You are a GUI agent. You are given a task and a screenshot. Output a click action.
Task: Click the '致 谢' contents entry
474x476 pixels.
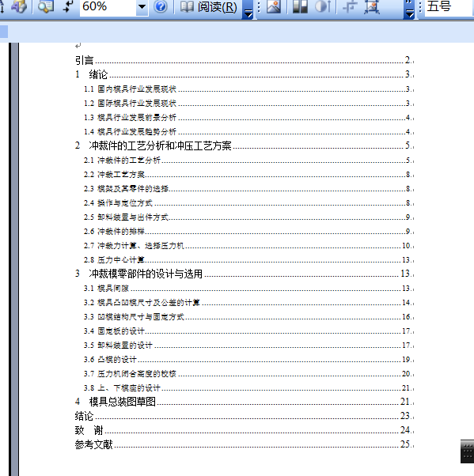(x=245, y=430)
